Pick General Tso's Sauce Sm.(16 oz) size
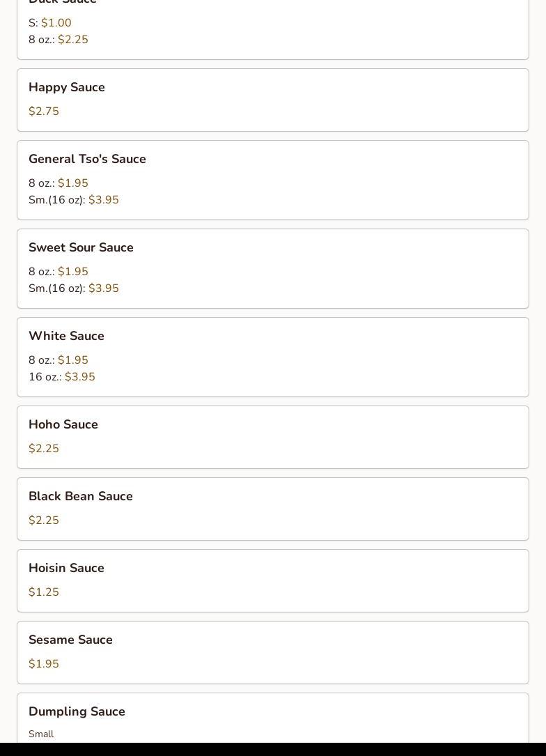546x756 pixels. (74, 200)
